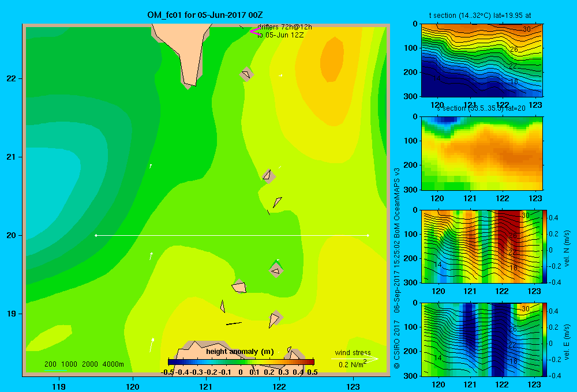Click the '0.4' tick on vel. N color bar
577x392 pixels.
pyautogui.click(x=553, y=218)
